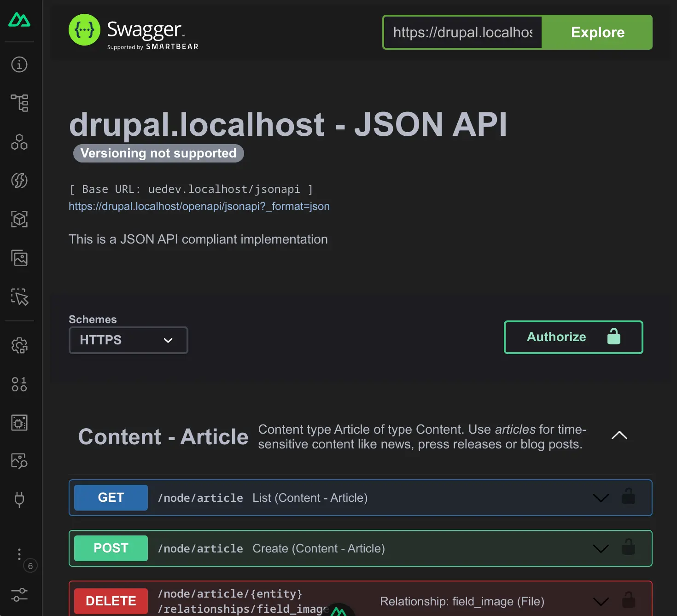Click the Content - Article section heading
Viewport: 677px width, 616px height.
[x=163, y=437]
